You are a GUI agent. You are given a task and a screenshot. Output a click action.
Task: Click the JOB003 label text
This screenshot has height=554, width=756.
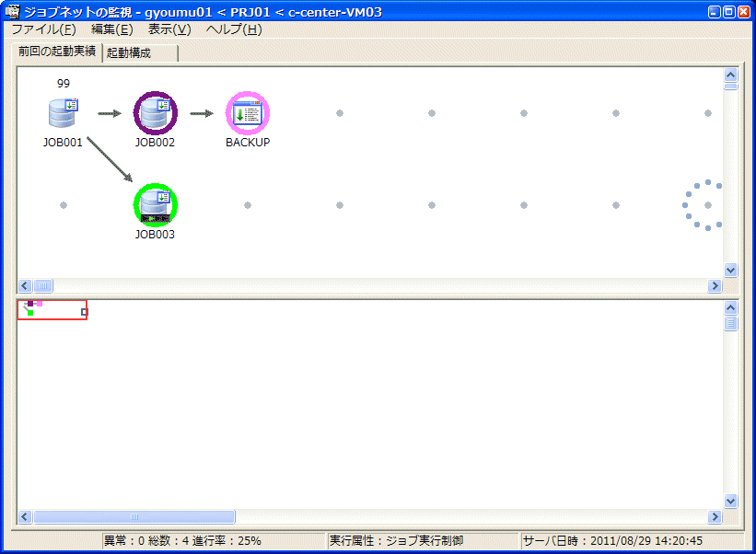click(155, 234)
